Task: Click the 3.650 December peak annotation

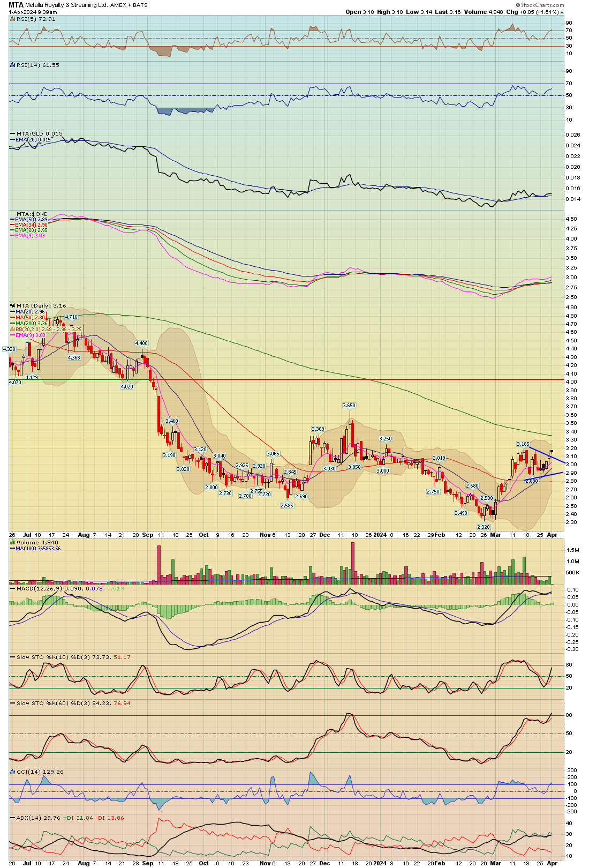Action: pyautogui.click(x=349, y=406)
